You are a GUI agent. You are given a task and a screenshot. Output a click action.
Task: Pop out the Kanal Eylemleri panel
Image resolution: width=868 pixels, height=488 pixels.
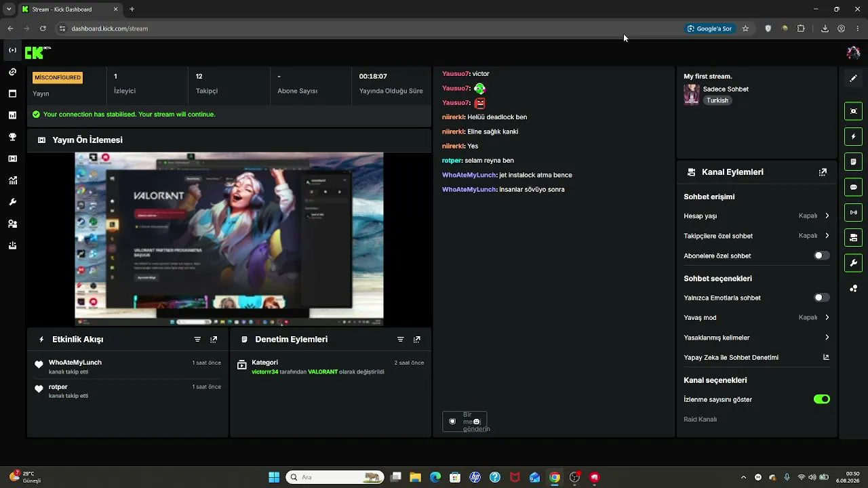823,172
